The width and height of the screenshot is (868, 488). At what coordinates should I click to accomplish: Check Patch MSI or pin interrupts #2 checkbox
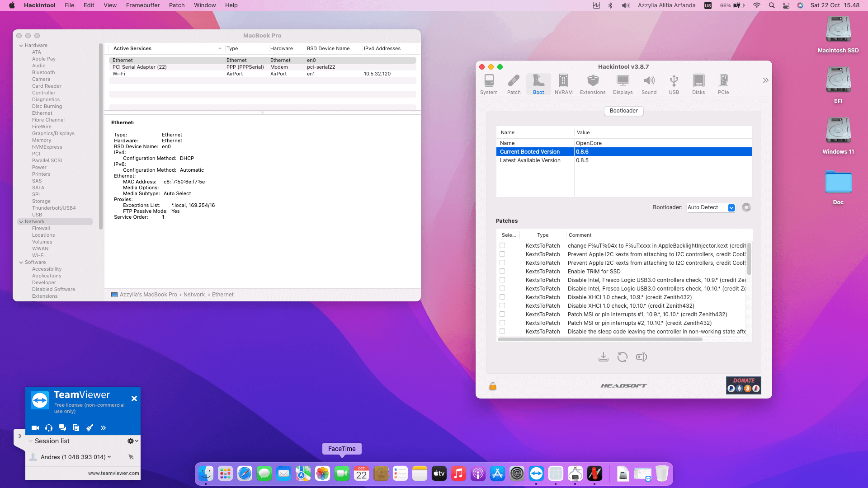pos(502,323)
